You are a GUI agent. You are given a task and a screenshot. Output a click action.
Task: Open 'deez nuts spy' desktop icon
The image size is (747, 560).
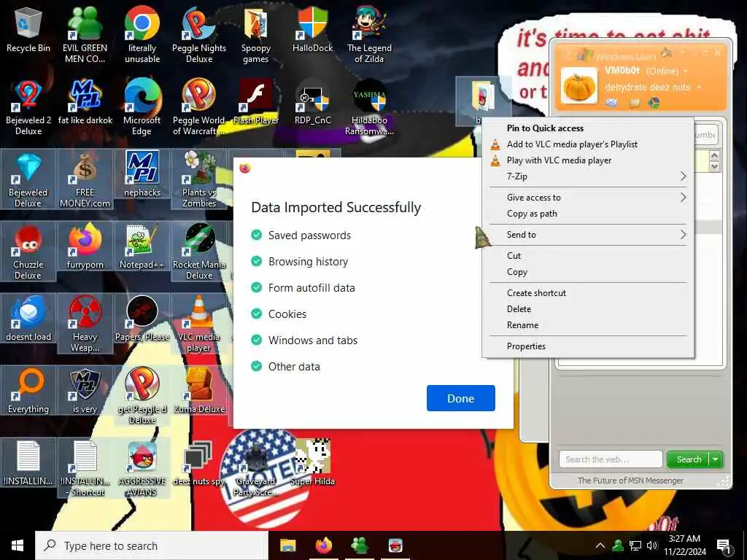click(x=199, y=464)
